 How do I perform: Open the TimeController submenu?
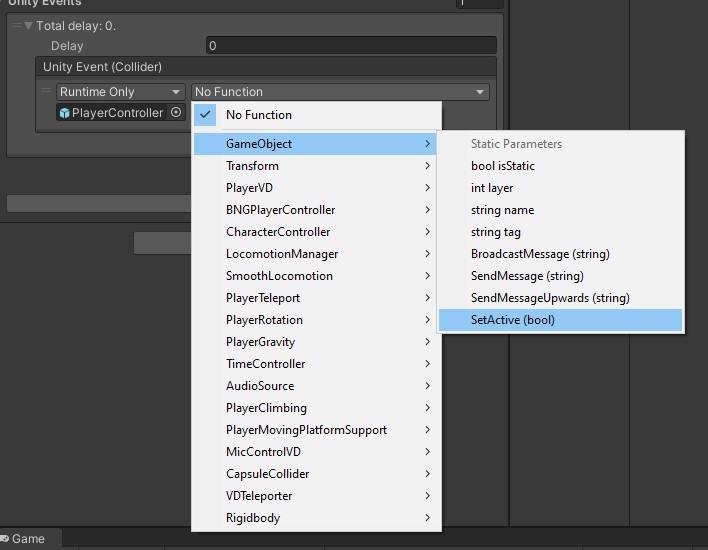317,364
